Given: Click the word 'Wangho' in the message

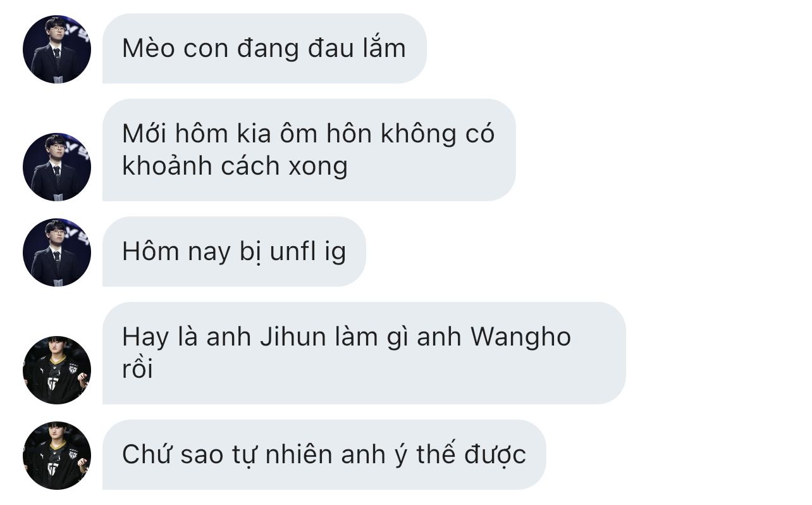Looking at the screenshot, I should [x=520, y=337].
